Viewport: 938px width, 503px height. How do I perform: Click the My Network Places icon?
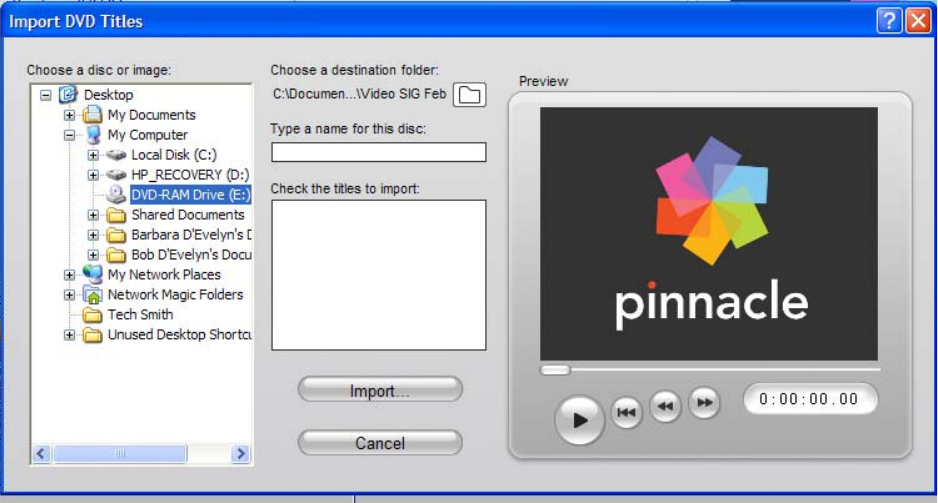pos(93,274)
